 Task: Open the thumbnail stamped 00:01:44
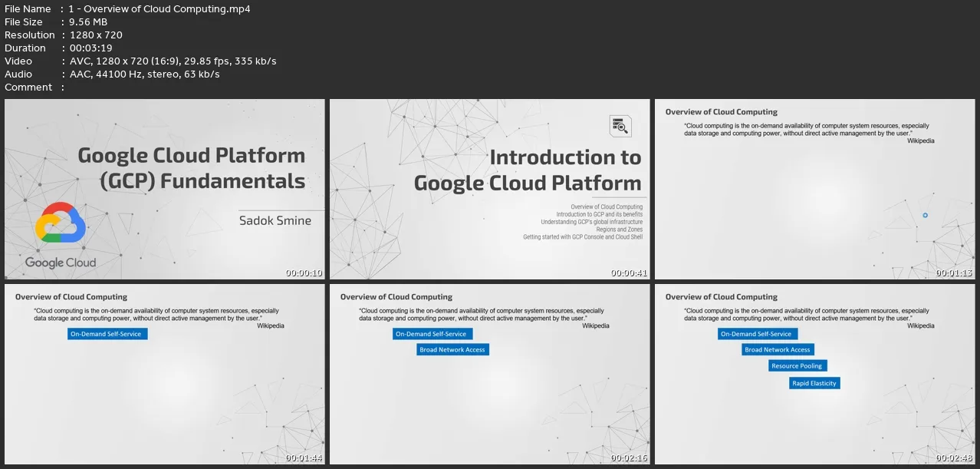click(164, 374)
